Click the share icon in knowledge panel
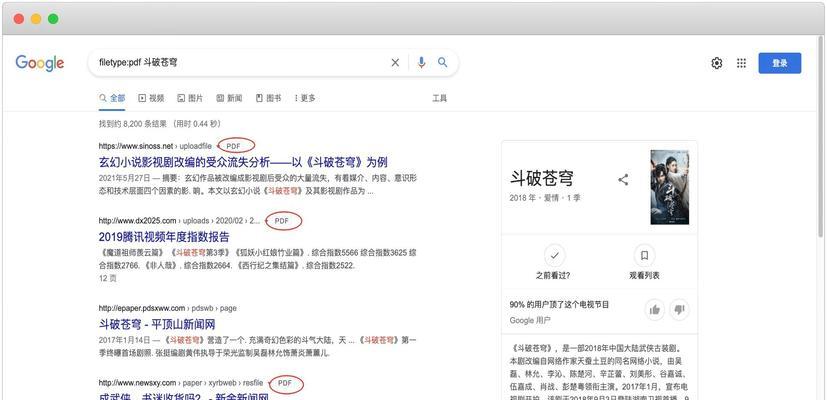This screenshot has width=827, height=400. coord(623,180)
